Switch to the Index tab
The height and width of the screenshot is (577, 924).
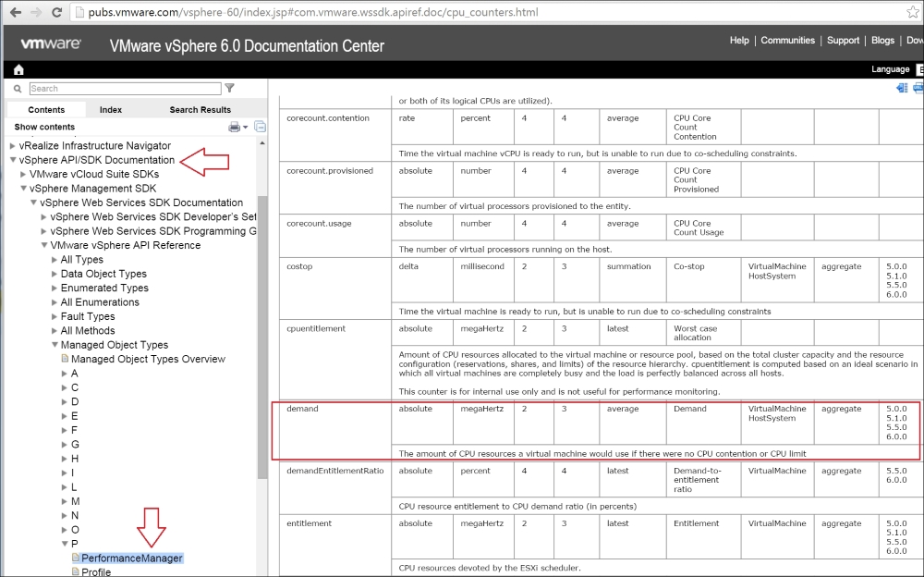tap(110, 110)
